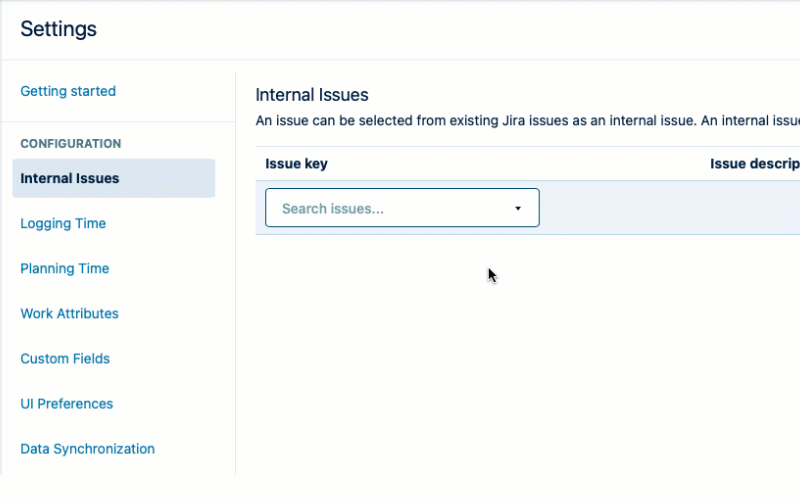Open the Getting started page

click(x=68, y=91)
